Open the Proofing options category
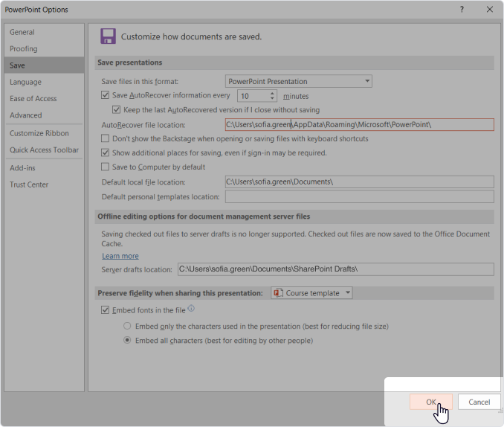Viewport: 504px width, 427px height. click(45, 48)
